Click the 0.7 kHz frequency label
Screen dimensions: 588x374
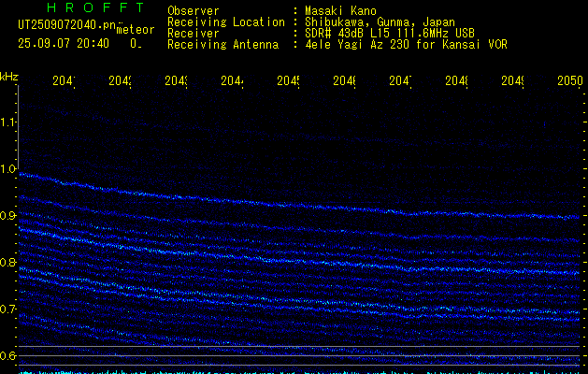tap(8, 309)
